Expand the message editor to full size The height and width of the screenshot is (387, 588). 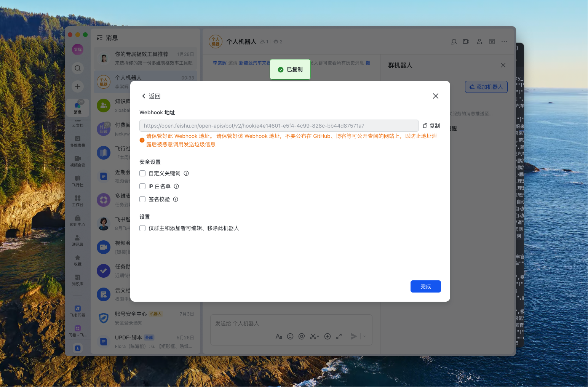(x=339, y=336)
